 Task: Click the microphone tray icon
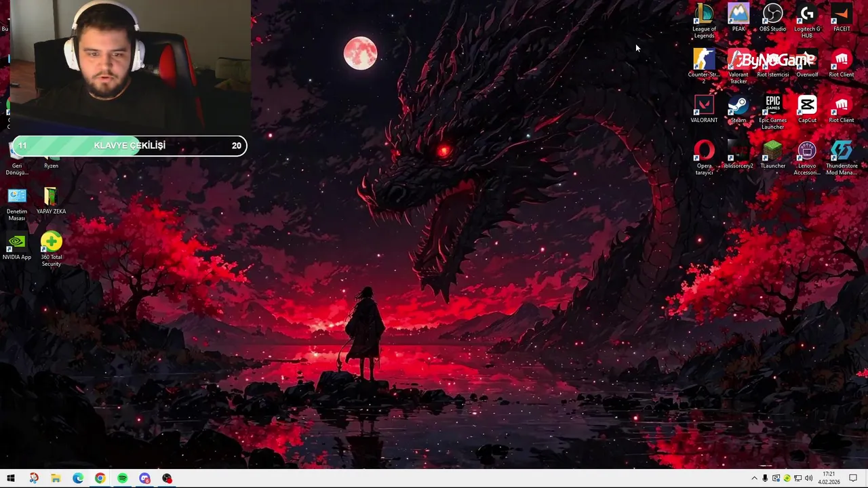click(765, 479)
